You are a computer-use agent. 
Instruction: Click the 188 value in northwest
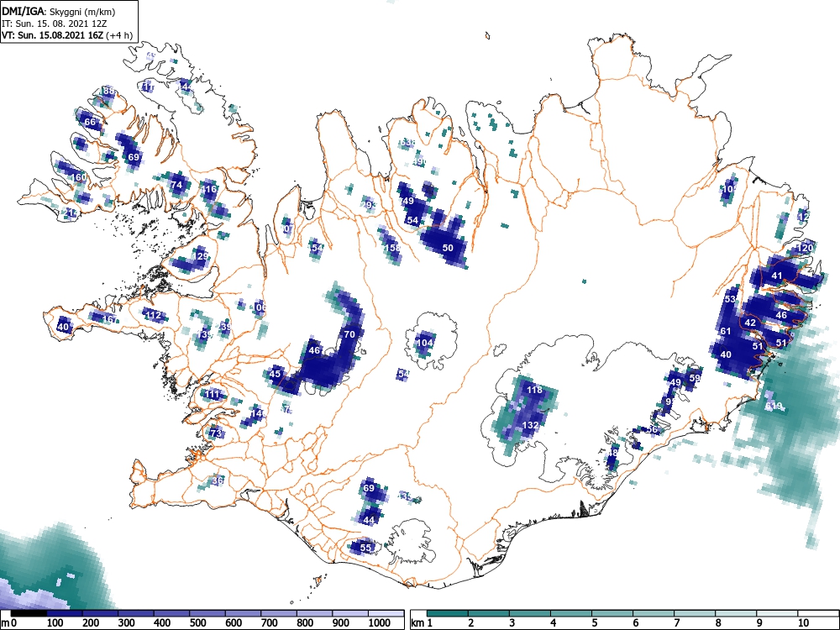tap(108, 91)
